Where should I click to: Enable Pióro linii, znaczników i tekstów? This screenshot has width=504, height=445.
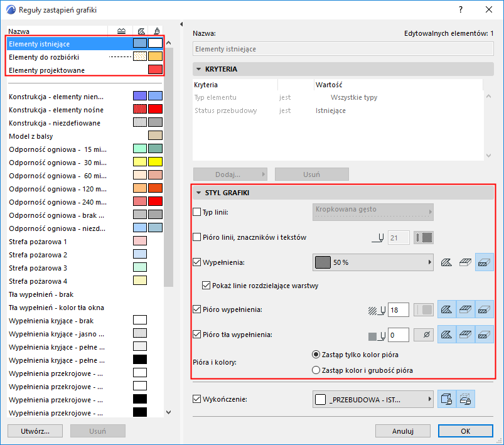pos(196,237)
